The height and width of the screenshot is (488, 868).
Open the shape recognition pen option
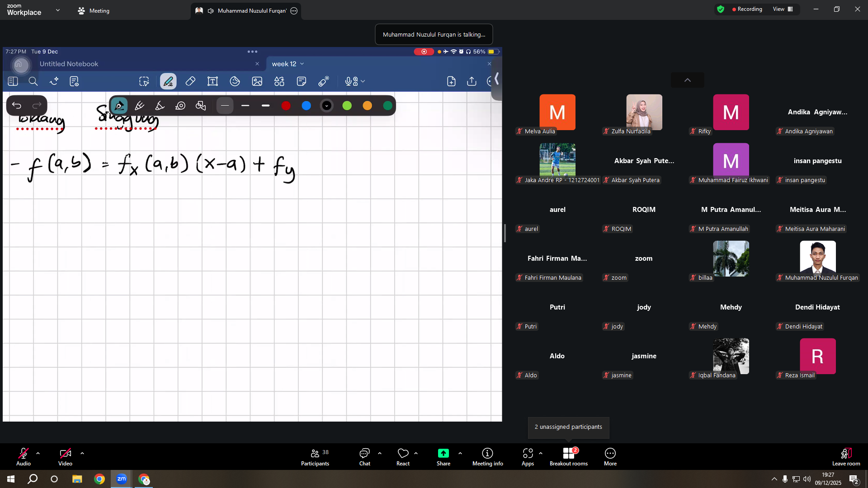pyautogui.click(x=201, y=106)
